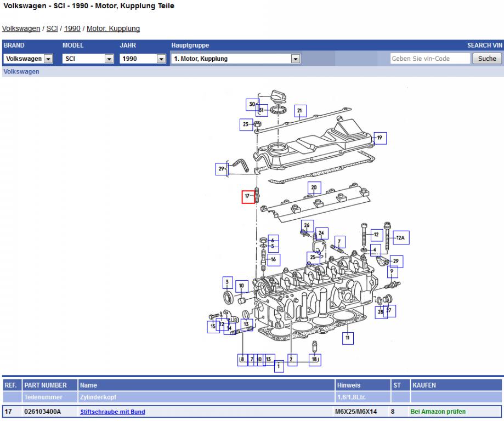504x421 pixels.
Task: Go to the Volkswagen breadcrumb link
Action: click(x=21, y=29)
